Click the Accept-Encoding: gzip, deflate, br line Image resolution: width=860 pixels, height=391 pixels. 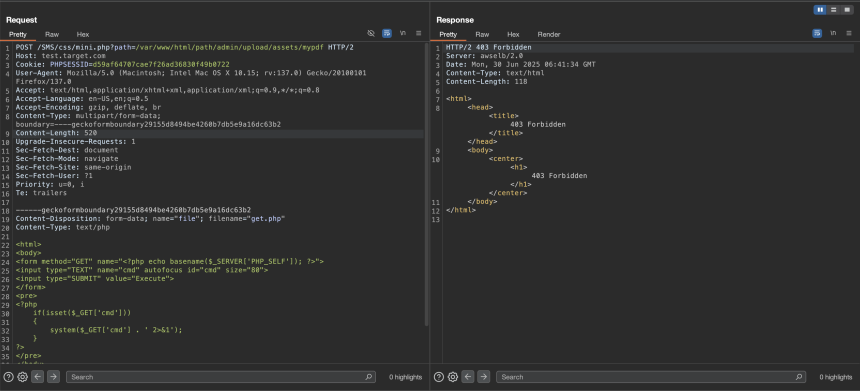click(x=88, y=107)
